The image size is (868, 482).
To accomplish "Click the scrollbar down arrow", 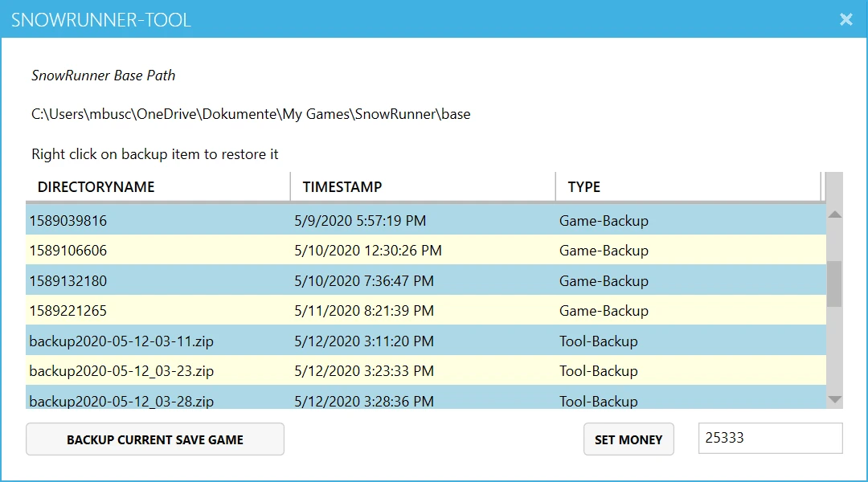I will coord(833,399).
